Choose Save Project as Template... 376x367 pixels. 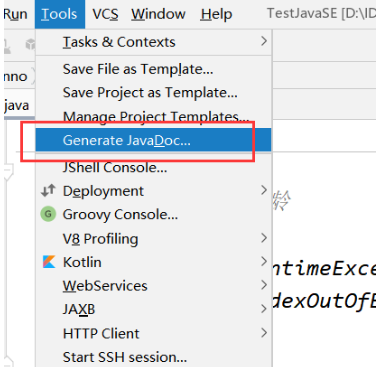153,93
